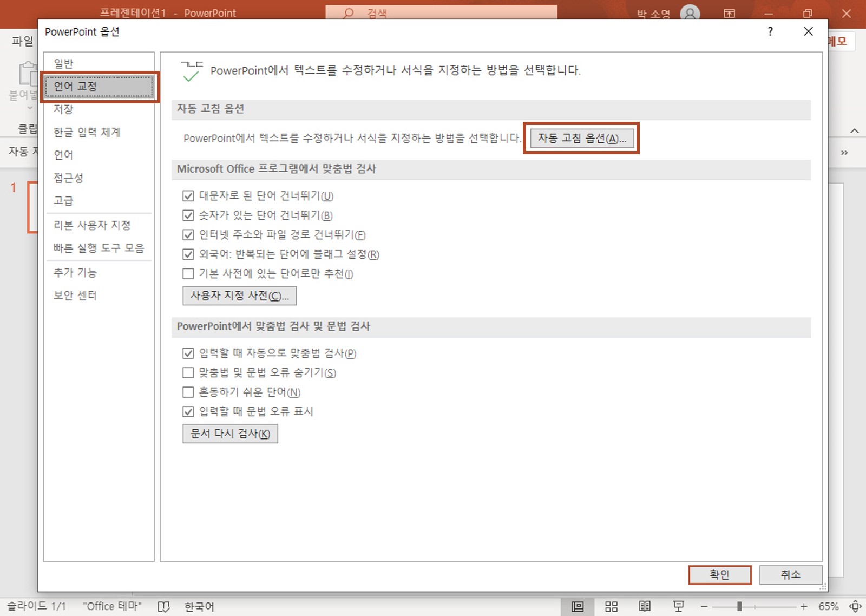Click the dialog help question mark icon
866x616 pixels.
point(770,31)
